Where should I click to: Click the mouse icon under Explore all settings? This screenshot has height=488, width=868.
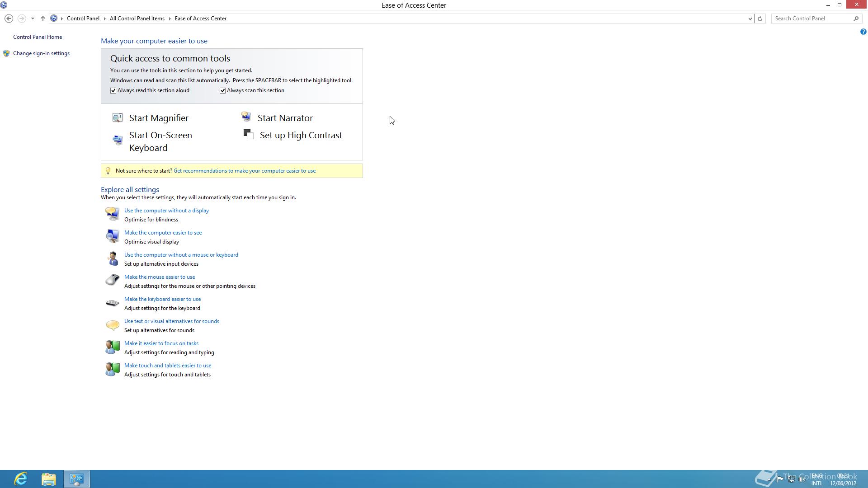click(x=112, y=280)
